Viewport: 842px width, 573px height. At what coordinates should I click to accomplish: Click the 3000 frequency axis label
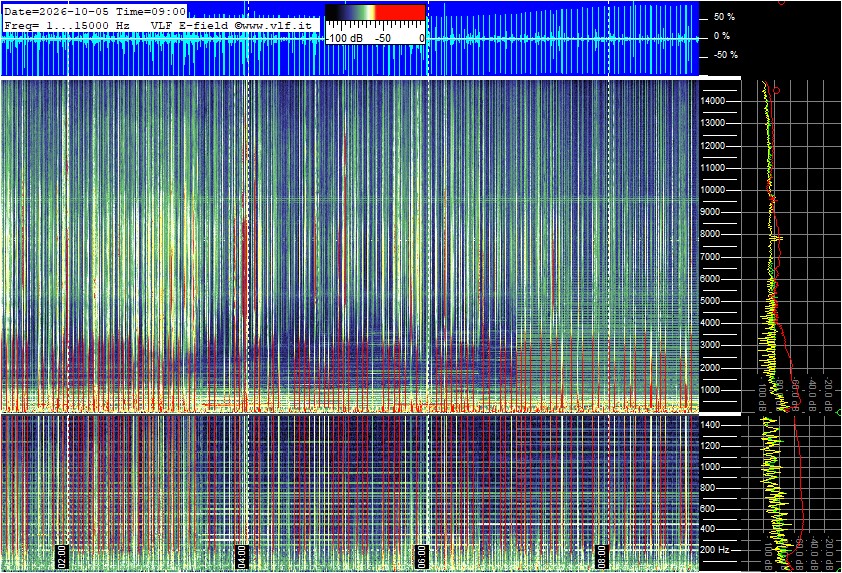pyautogui.click(x=711, y=345)
